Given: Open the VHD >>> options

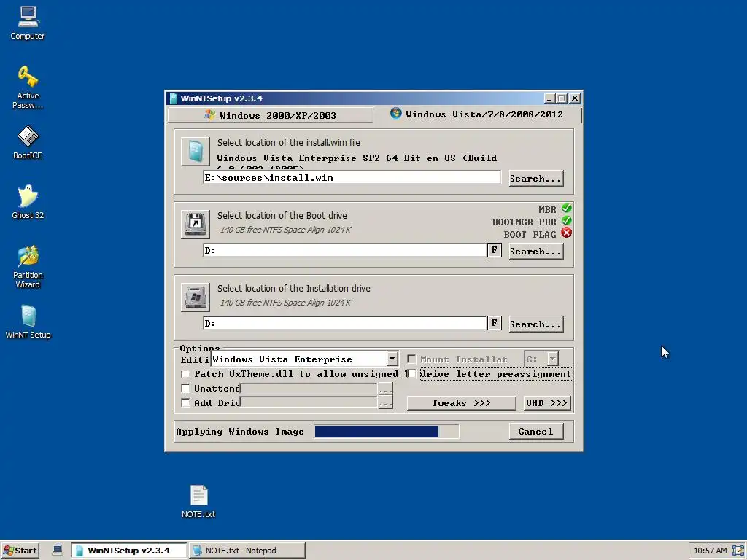Looking at the screenshot, I should (x=547, y=402).
